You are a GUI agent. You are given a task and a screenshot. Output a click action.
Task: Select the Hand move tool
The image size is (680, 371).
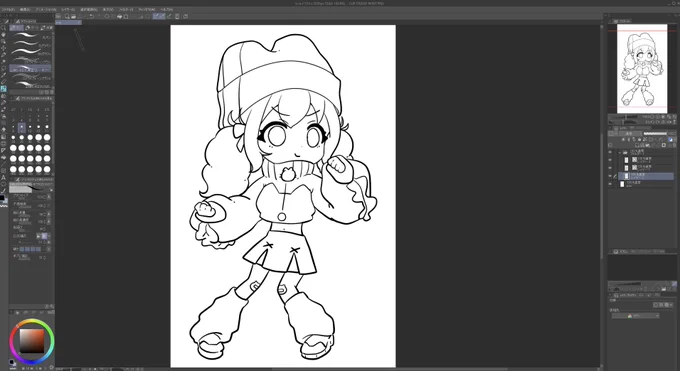point(3,35)
